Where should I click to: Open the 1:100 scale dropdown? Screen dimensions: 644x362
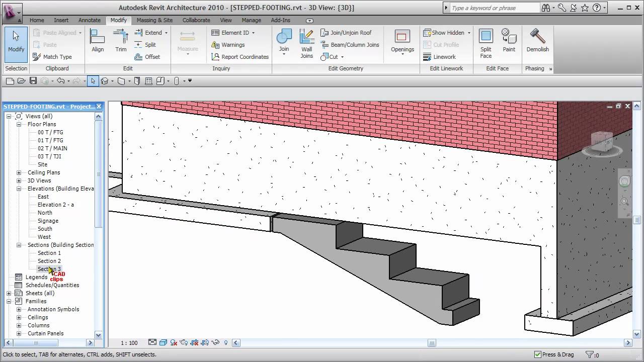pyautogui.click(x=129, y=342)
